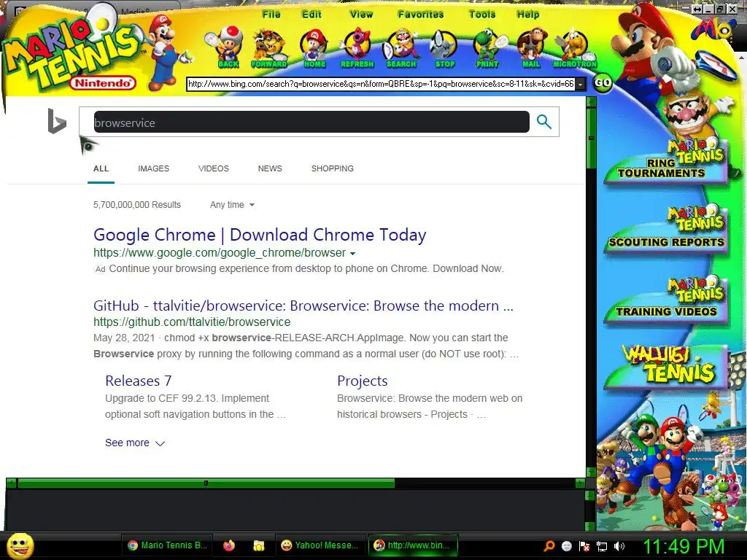747x560 pixels.
Task: Switch to the SHOPPING tab
Action: 333,168
